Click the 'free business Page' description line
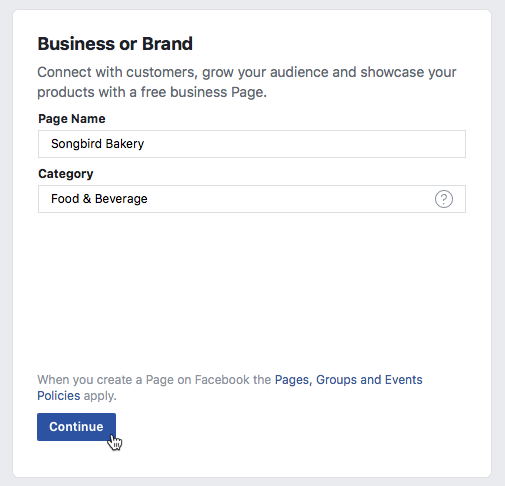The height and width of the screenshot is (486, 505). (x=152, y=92)
